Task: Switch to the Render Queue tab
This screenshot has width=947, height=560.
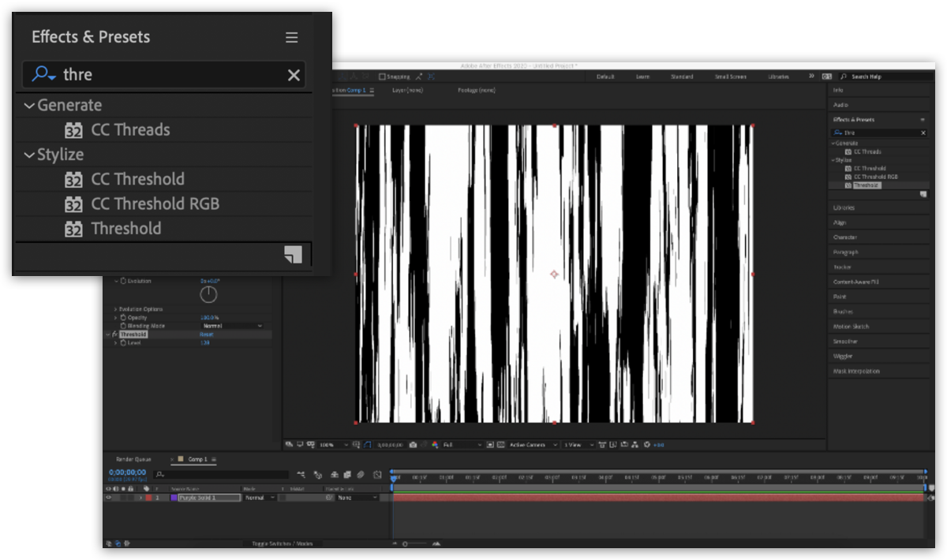Action: [133, 459]
